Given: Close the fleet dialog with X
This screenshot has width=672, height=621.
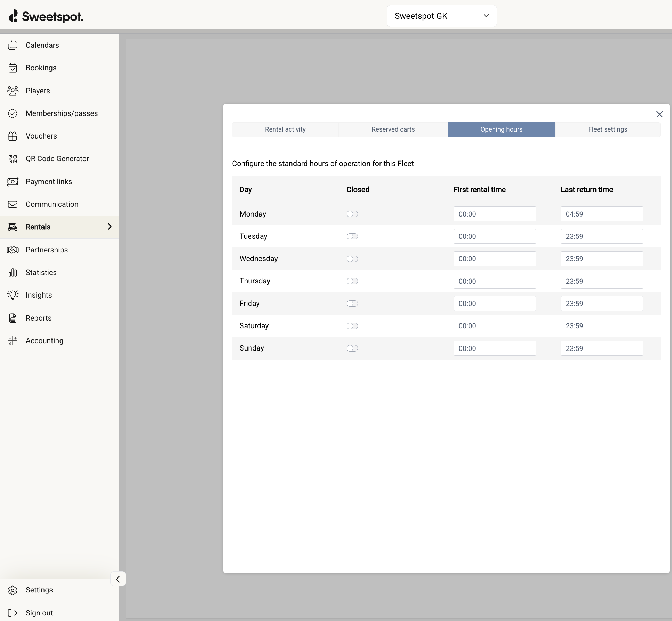Looking at the screenshot, I should click(x=659, y=115).
